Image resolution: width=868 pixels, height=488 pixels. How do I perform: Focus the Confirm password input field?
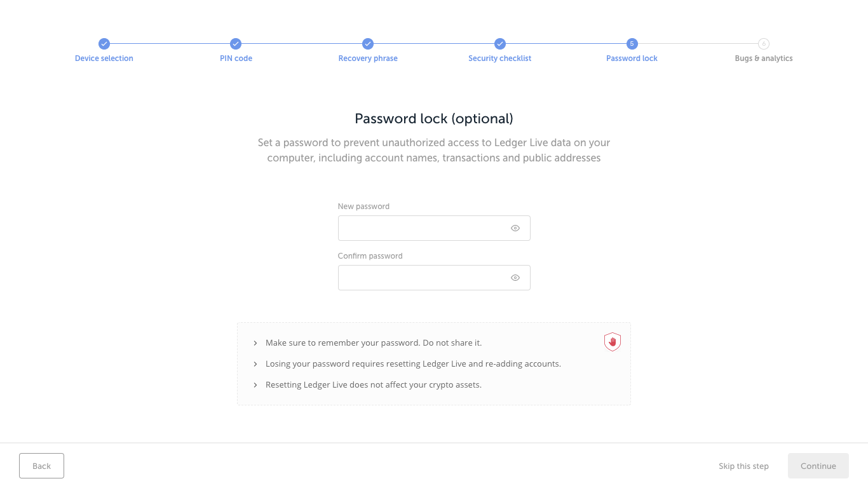[423, 278]
